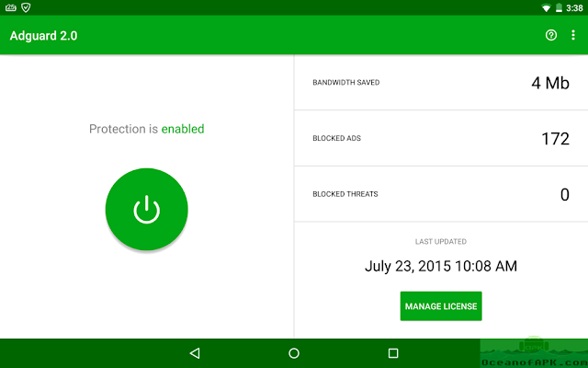
Task: Tap the Last Updated label
Action: pyautogui.click(x=441, y=241)
